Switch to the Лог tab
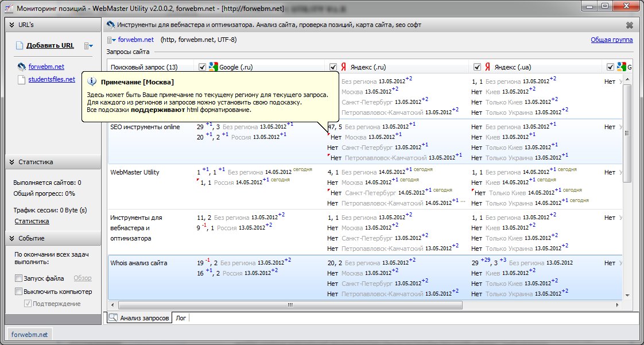Screen dimensions: 644x345 181,317
